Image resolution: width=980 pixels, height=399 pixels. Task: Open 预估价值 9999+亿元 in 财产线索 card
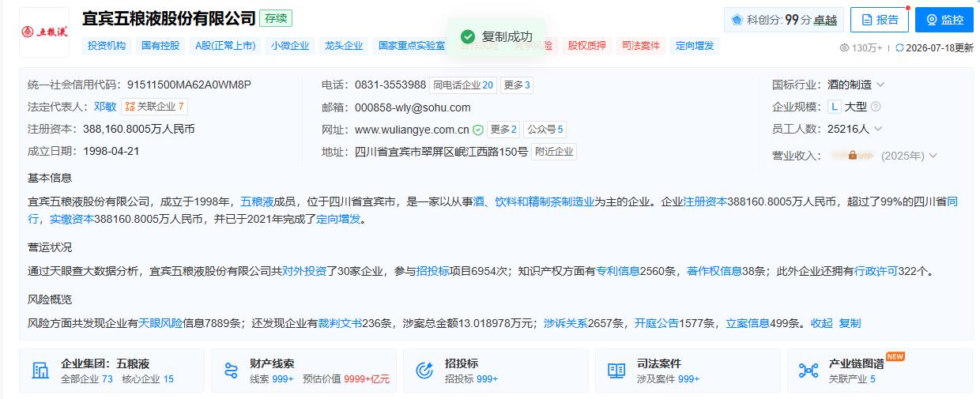point(346,379)
